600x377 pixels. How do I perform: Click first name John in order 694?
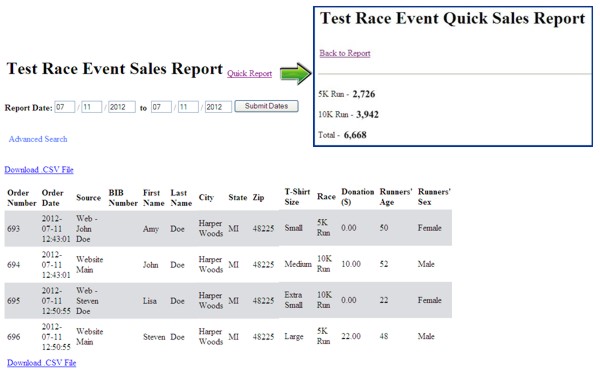point(151,265)
